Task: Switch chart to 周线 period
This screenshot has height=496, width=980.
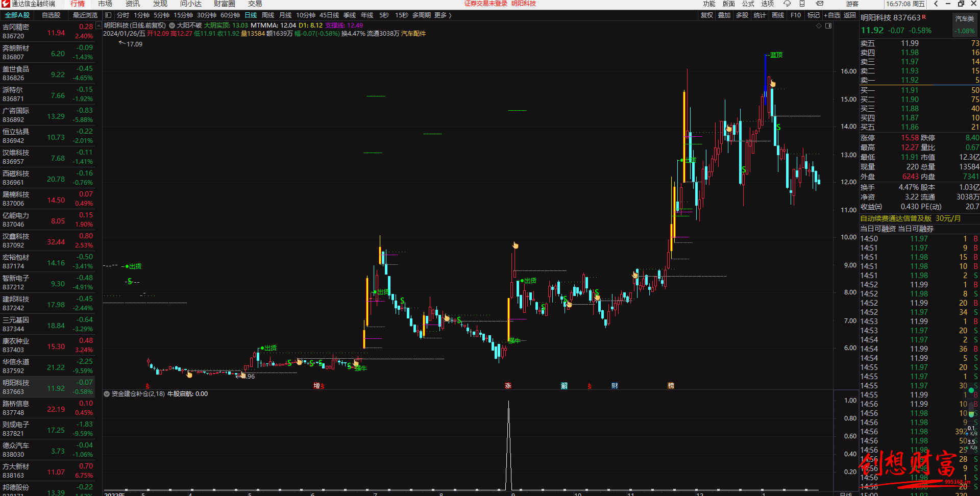Action: pyautogui.click(x=268, y=15)
